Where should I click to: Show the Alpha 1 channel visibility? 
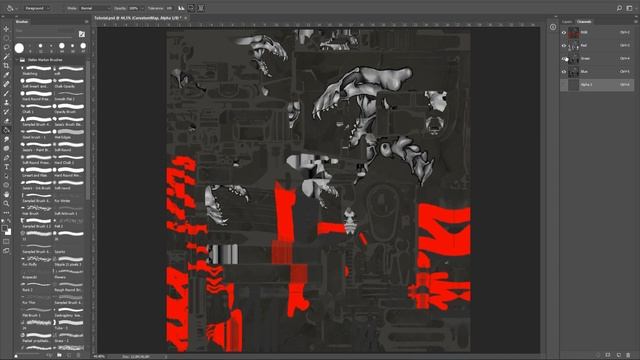(x=564, y=85)
